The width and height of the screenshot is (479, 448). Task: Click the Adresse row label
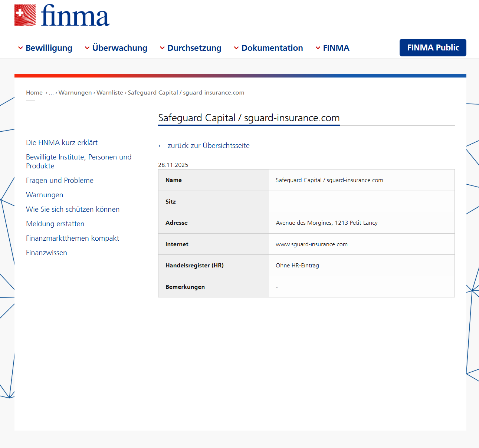click(x=177, y=223)
